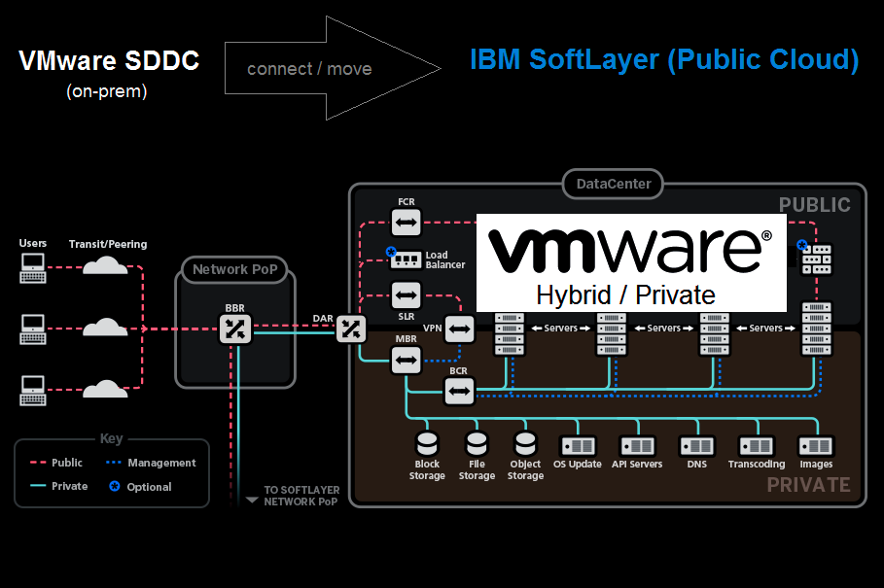Click the API Servers text label
Image resolution: width=884 pixels, height=588 pixels.
point(637,465)
